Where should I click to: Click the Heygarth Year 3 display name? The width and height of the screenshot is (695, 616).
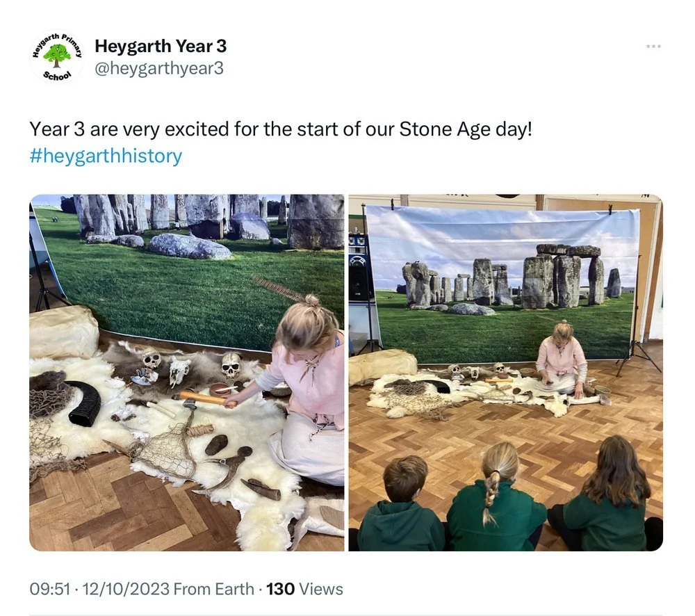coord(161,46)
